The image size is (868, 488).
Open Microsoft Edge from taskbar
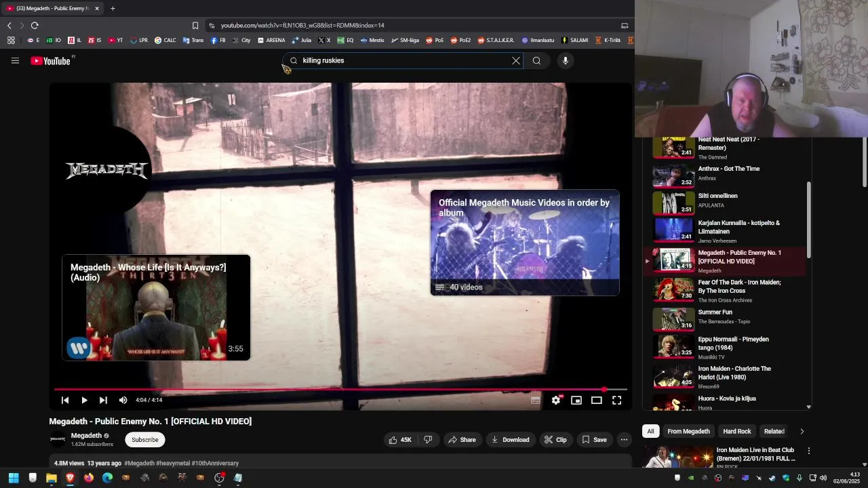coord(107,478)
